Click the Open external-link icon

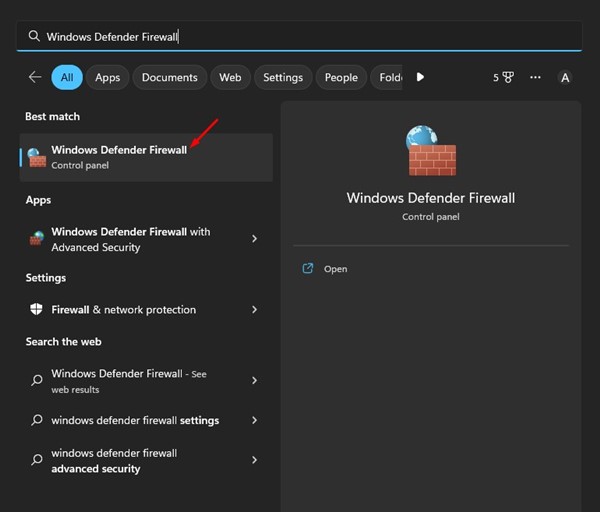click(308, 269)
